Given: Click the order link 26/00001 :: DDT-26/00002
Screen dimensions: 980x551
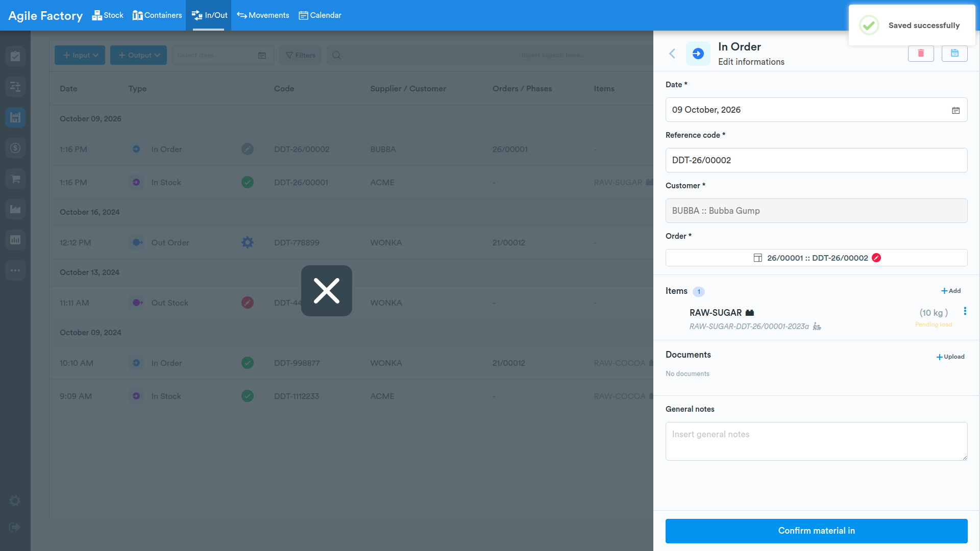Looking at the screenshot, I should pyautogui.click(x=817, y=258).
